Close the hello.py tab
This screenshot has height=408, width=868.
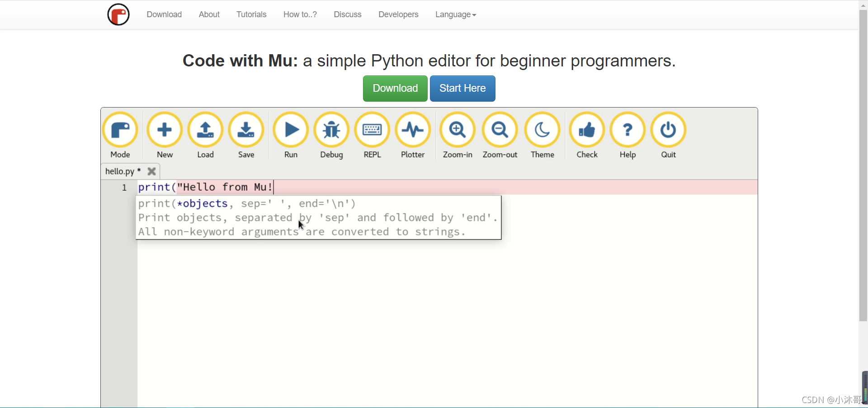tap(152, 171)
